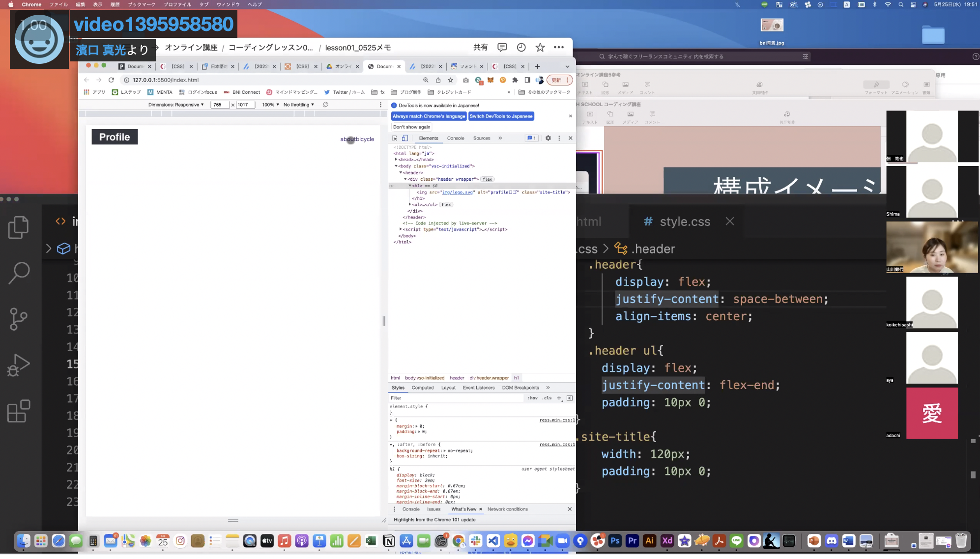Collapse the body element in DOM tree

coord(396,166)
